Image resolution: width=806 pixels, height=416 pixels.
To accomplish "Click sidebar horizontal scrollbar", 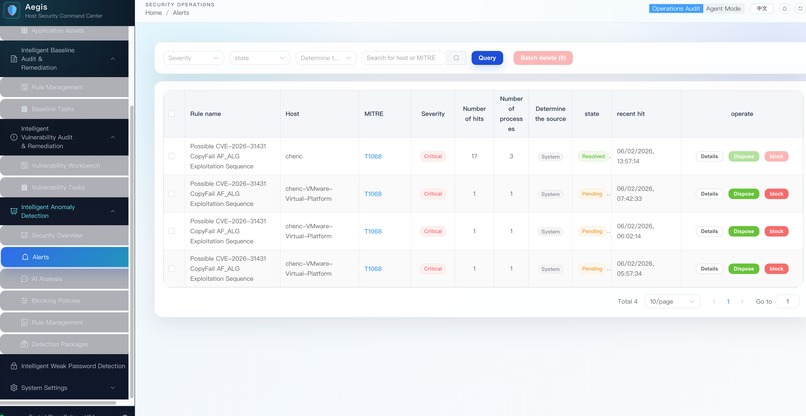I will click(58, 403).
